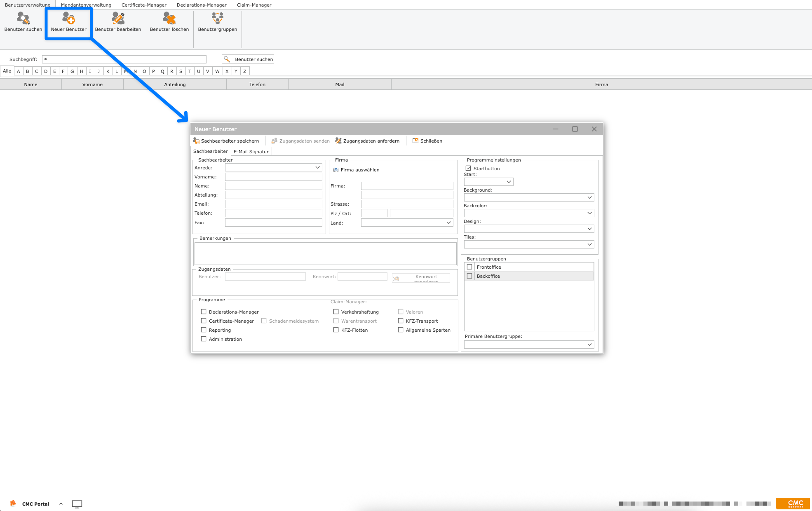Viewport: 812px width, 511px height.
Task: Click the Sachbearbeiter speichern icon
Action: (x=197, y=141)
